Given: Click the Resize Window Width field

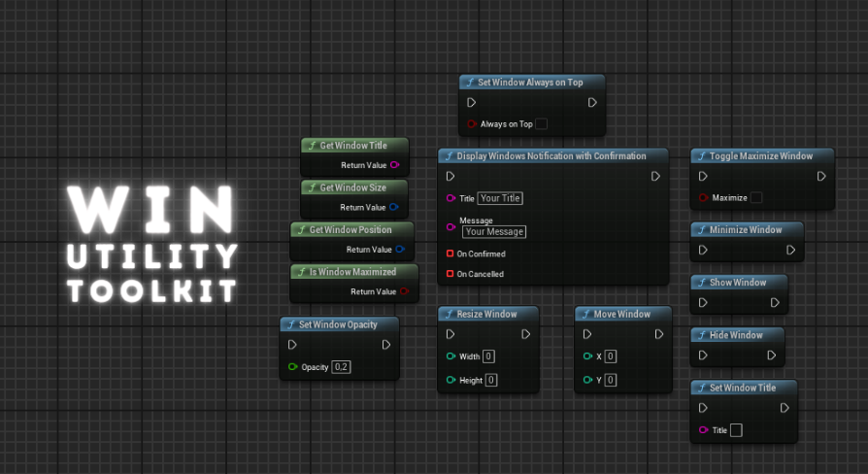Looking at the screenshot, I should click(x=489, y=356).
